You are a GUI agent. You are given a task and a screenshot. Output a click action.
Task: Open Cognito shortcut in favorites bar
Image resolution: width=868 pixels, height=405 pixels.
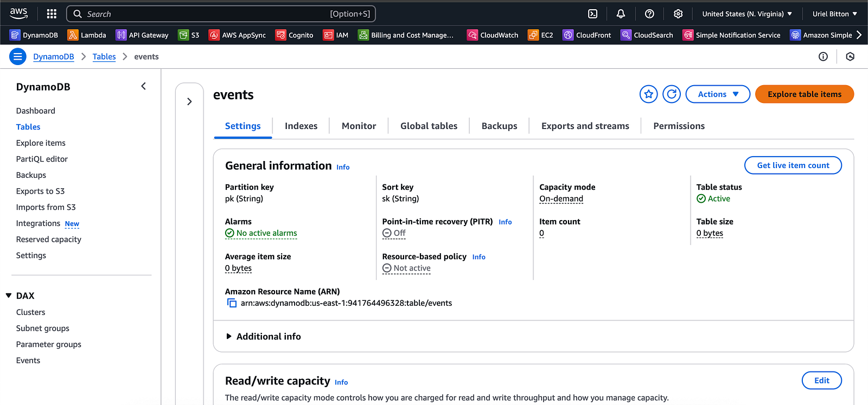(295, 35)
